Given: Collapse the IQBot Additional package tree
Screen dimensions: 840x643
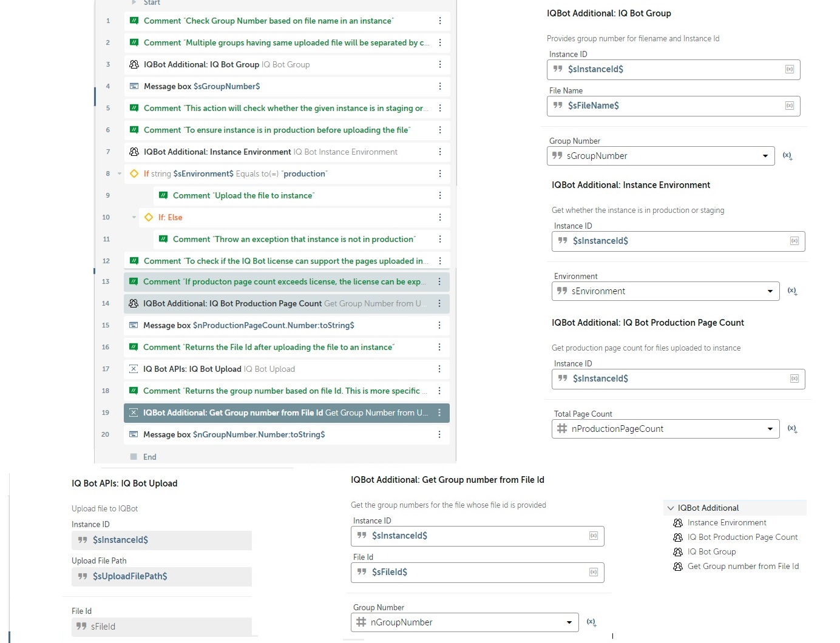Looking at the screenshot, I should click(x=671, y=508).
